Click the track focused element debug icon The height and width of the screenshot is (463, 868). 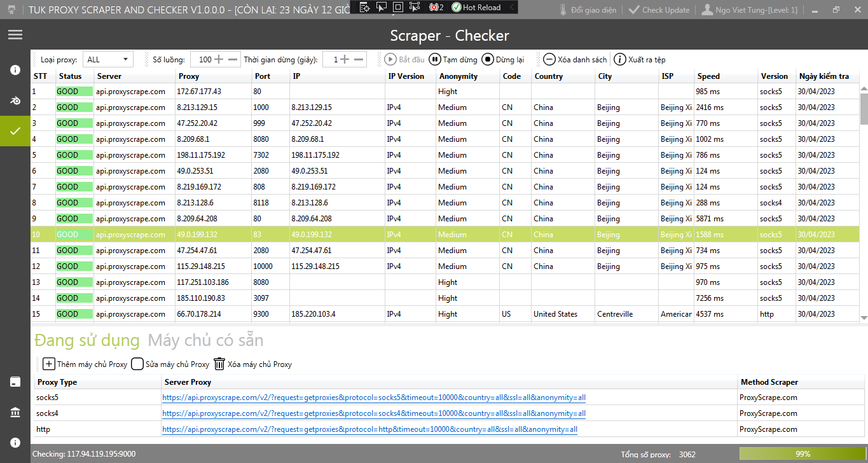click(415, 7)
